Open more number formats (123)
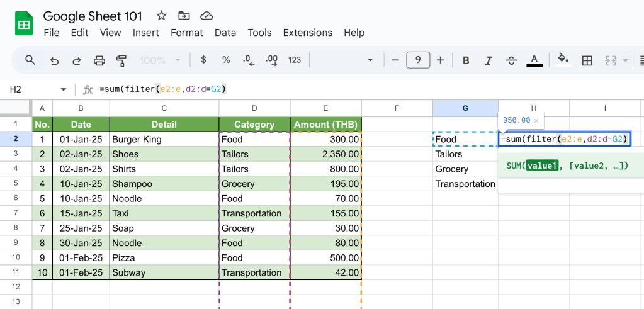The height and width of the screenshot is (309, 644). [x=295, y=60]
